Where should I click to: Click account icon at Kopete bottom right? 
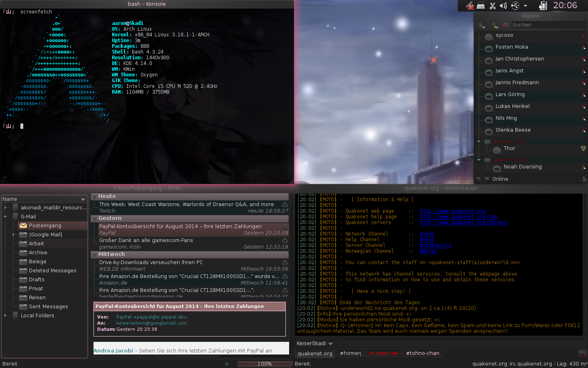tap(584, 179)
